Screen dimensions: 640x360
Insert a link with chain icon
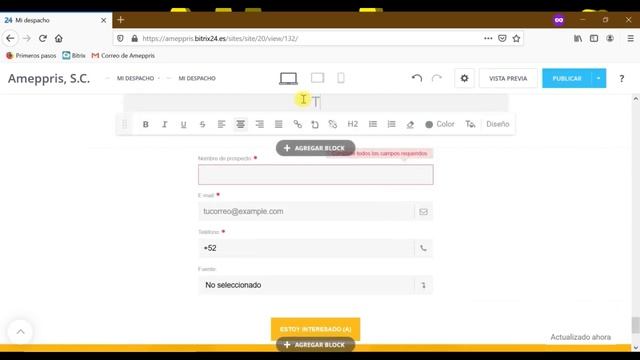[298, 124]
